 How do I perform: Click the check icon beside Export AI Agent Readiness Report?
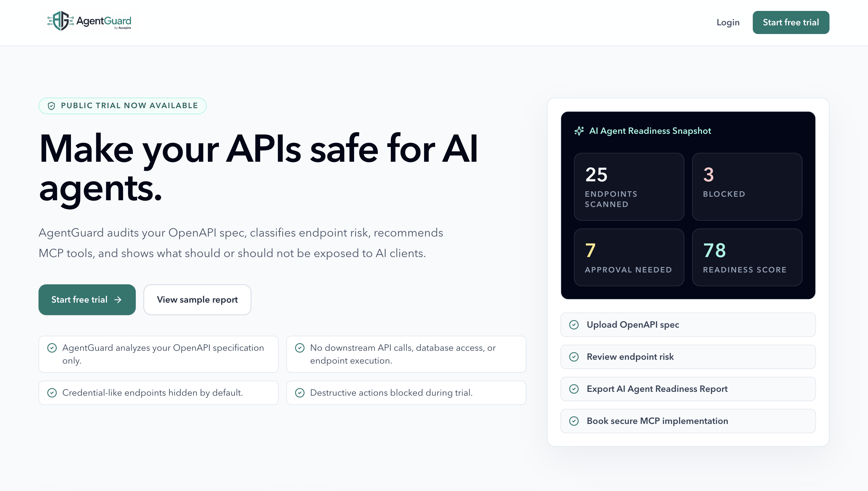tap(574, 389)
